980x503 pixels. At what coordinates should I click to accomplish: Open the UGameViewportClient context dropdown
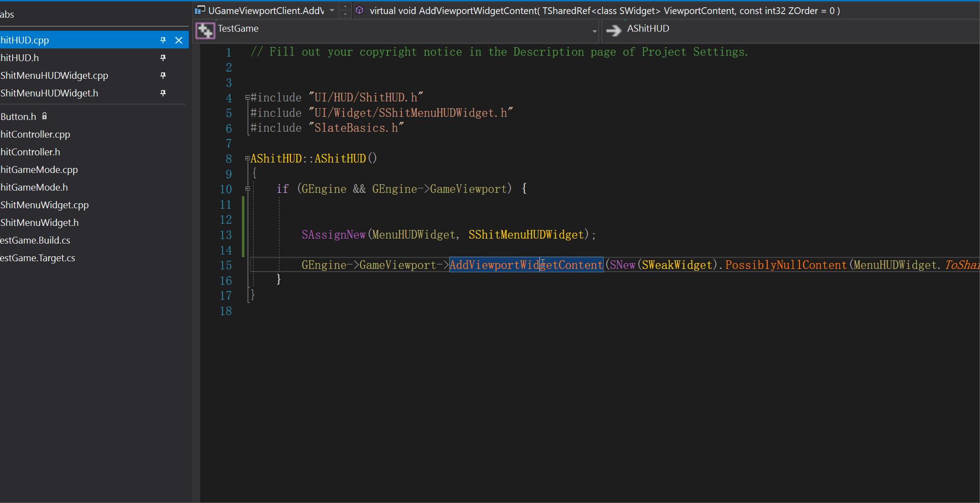[x=332, y=10]
